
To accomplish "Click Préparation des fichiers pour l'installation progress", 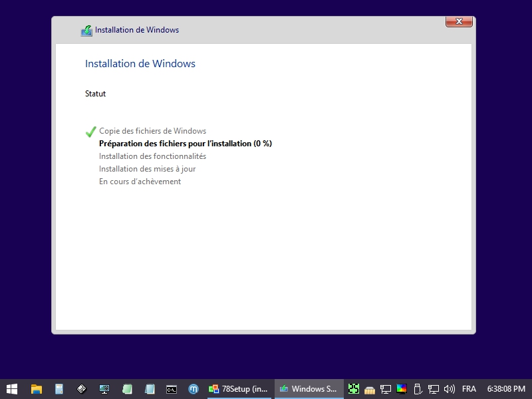I will tap(185, 144).
